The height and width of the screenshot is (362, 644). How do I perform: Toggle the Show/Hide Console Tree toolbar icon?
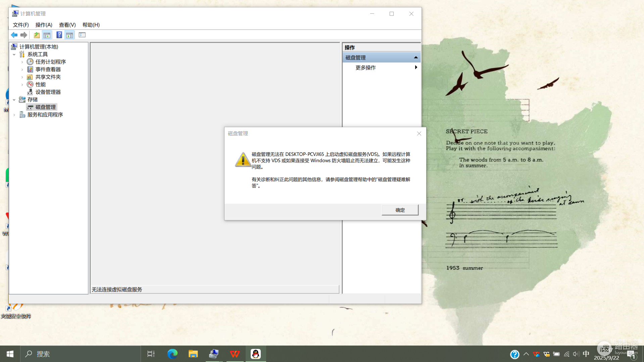[x=47, y=35]
